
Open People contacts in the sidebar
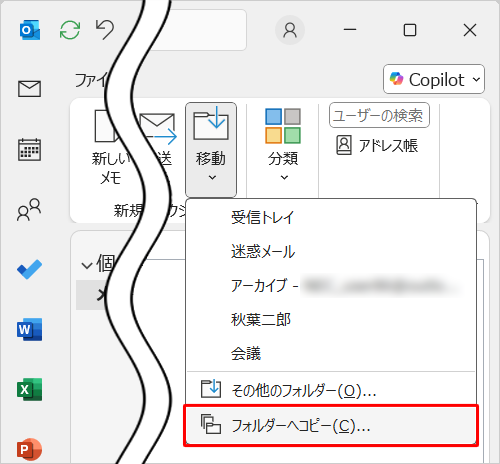(x=29, y=209)
